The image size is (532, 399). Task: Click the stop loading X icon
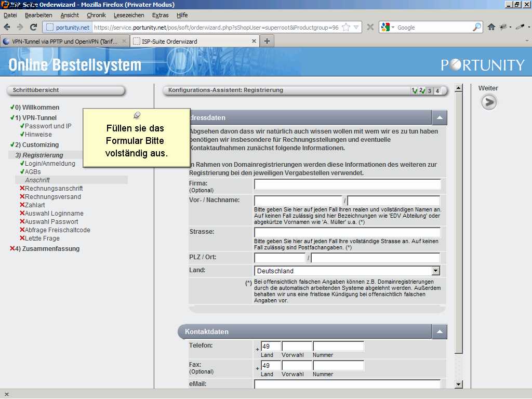370,27
